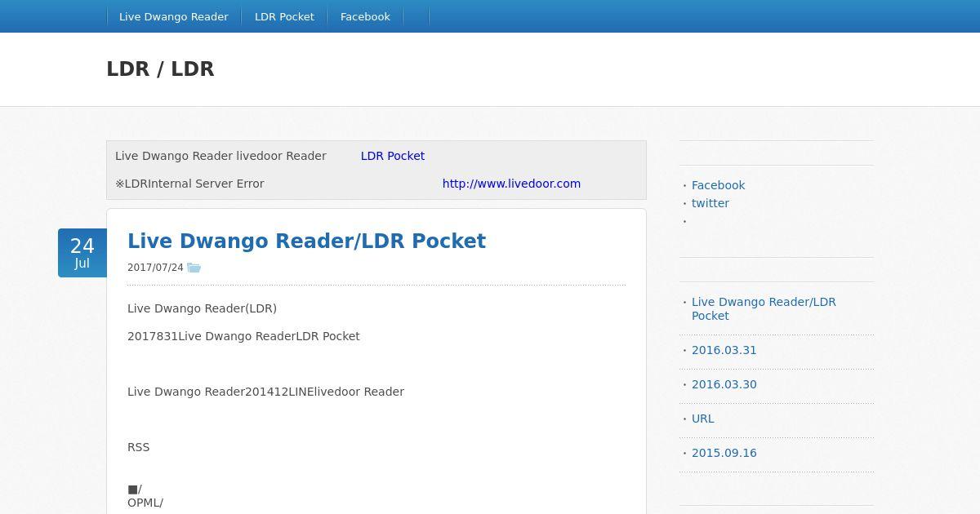Click the 24 Jul date badge
Viewport: 980px width, 514px height.
82,253
